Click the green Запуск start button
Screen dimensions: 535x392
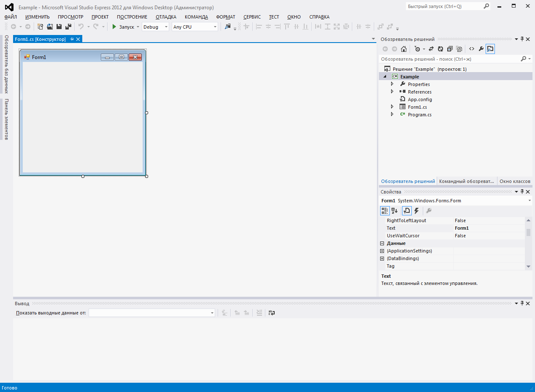click(x=123, y=27)
